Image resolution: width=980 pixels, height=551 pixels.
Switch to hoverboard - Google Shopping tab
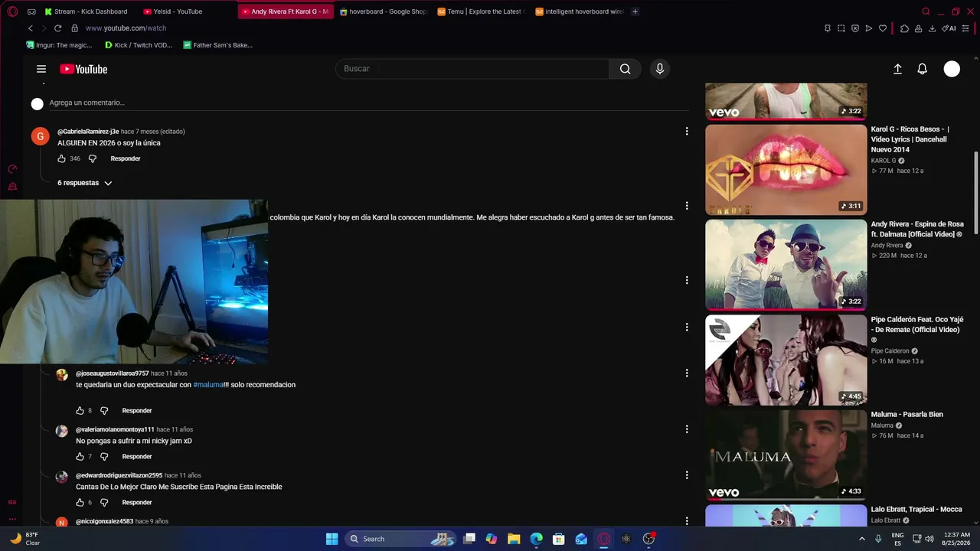[384, 11]
